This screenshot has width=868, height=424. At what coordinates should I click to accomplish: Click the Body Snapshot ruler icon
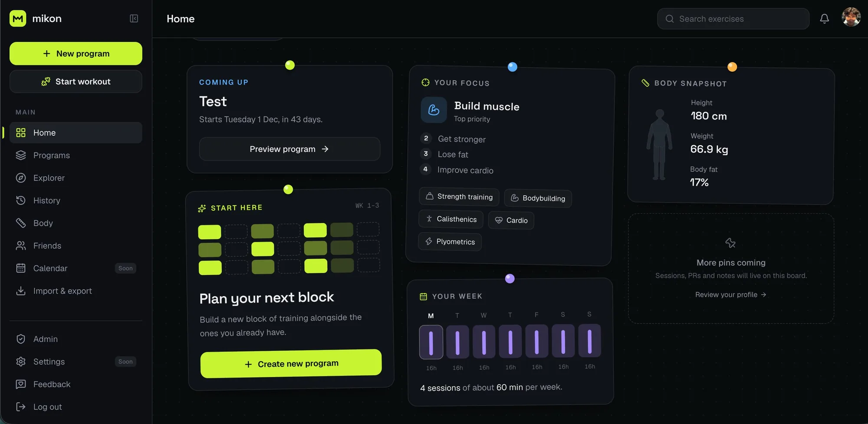pos(645,83)
